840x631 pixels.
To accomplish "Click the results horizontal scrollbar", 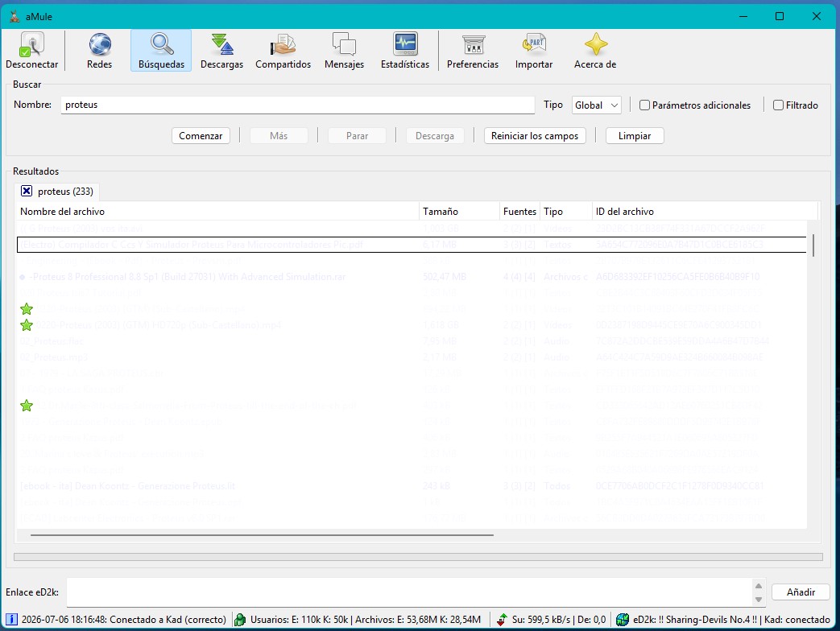I will coord(262,534).
